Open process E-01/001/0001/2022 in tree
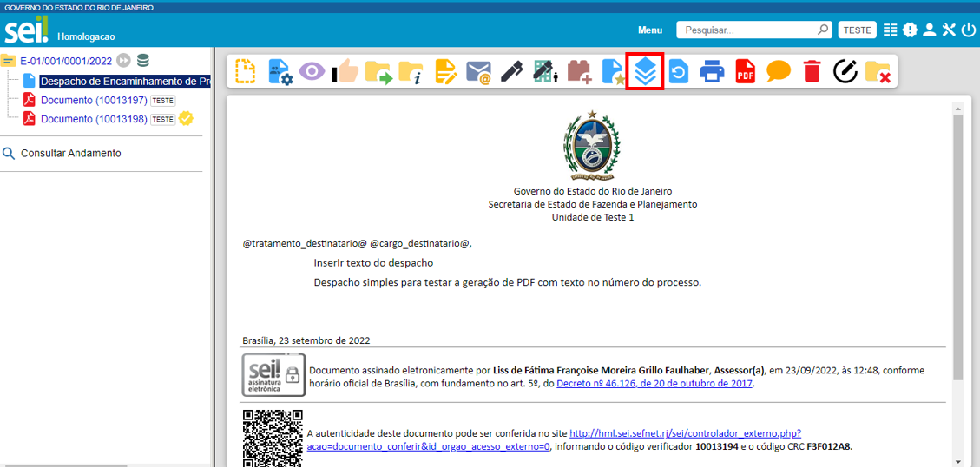This screenshot has height=475, width=980. point(66,61)
